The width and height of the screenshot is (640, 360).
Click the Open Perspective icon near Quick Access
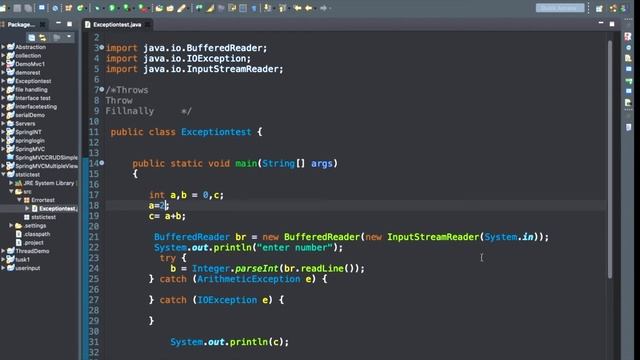coord(599,8)
